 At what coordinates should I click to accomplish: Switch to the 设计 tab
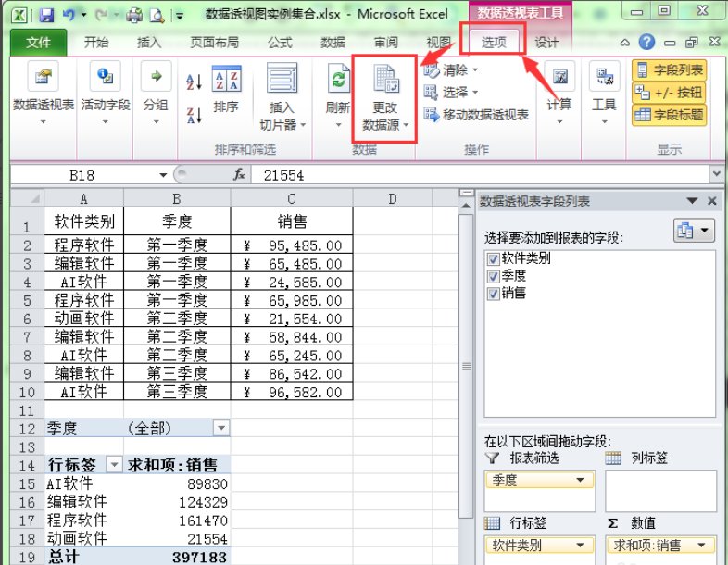546,43
